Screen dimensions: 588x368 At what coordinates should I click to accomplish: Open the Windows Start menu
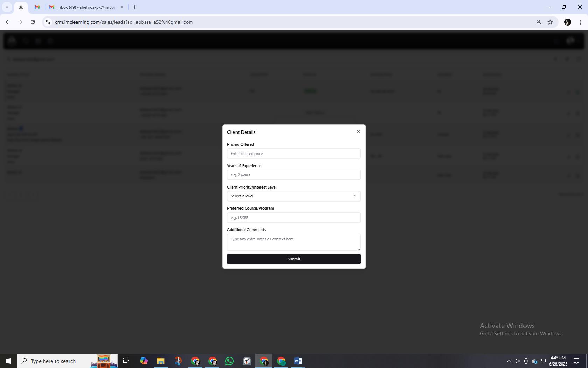8,361
